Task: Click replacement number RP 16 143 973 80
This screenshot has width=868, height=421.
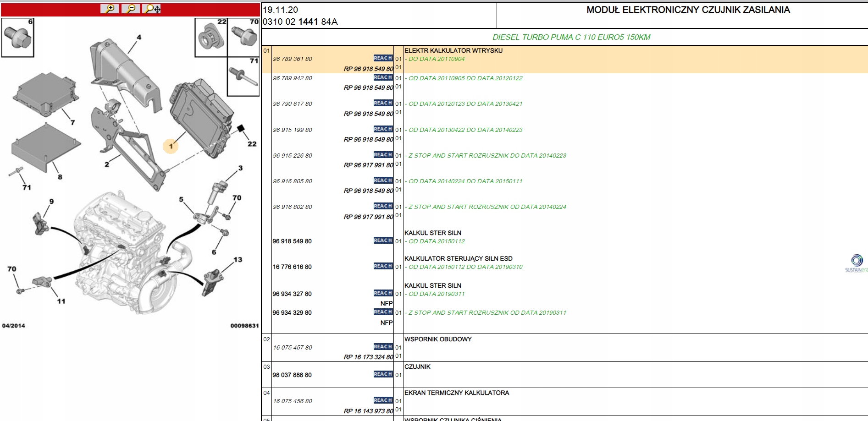Action: coord(369,411)
